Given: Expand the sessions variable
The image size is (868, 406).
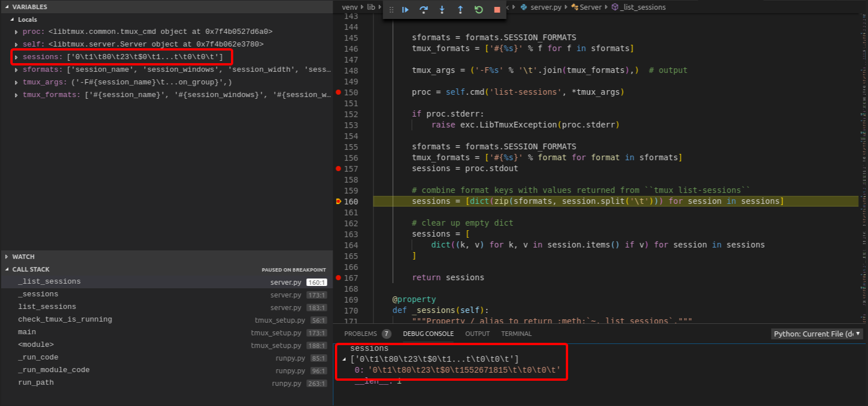Looking at the screenshot, I should tap(16, 57).
